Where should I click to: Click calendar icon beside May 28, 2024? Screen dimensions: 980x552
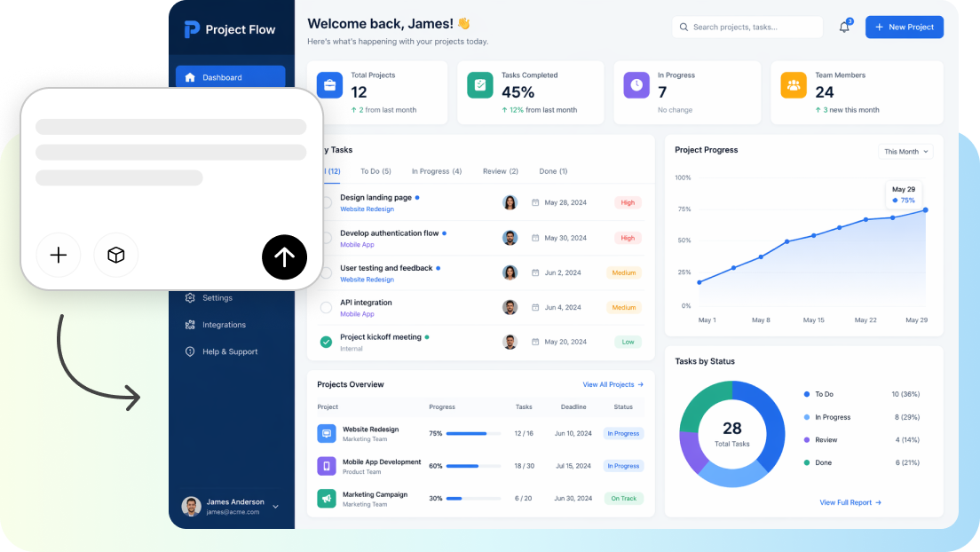coord(535,202)
